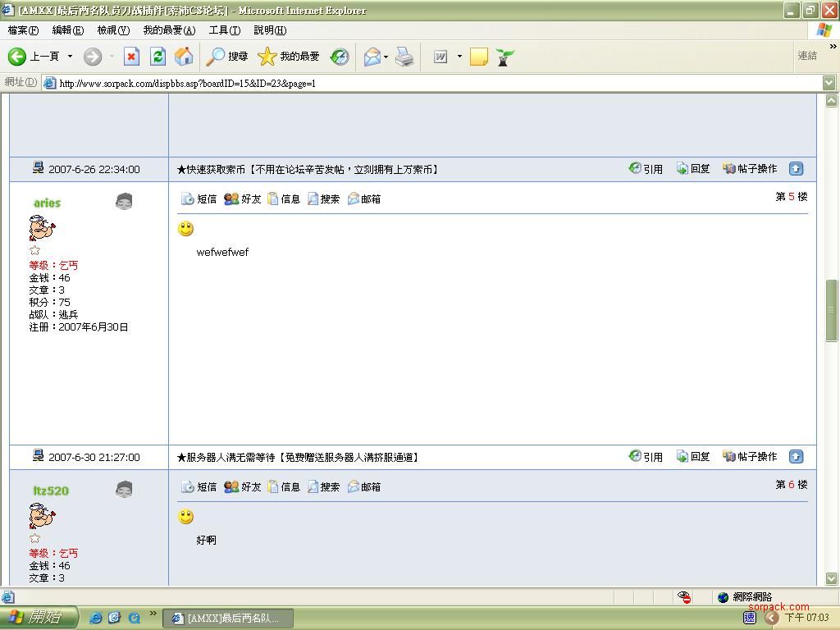
Task: Click 引用 quote link on aries's post
Action: tap(646, 169)
